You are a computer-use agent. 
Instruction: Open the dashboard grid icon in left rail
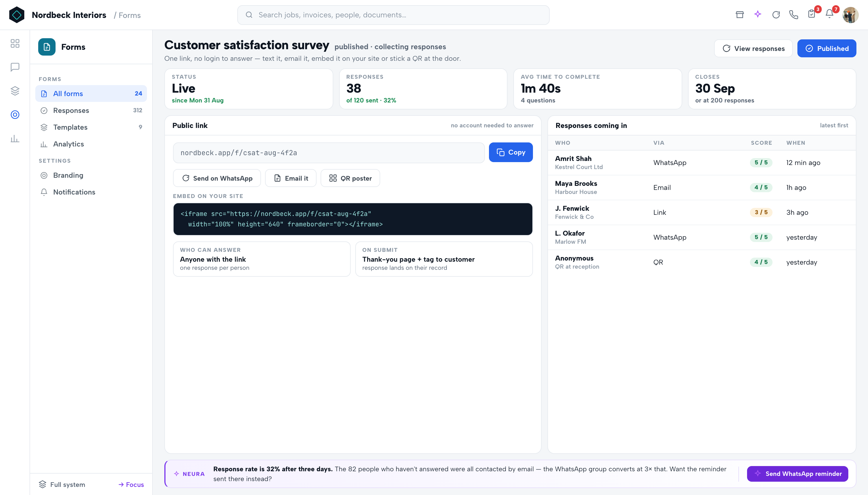(x=15, y=43)
